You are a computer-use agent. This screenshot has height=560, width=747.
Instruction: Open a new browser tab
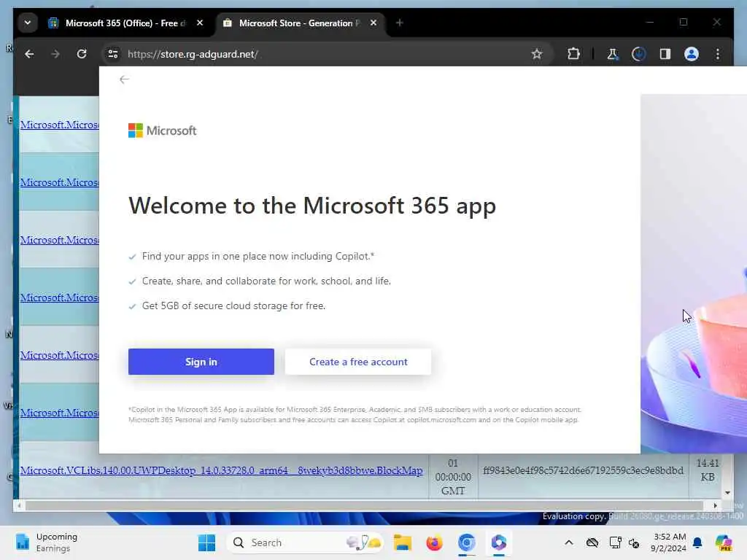pyautogui.click(x=399, y=23)
